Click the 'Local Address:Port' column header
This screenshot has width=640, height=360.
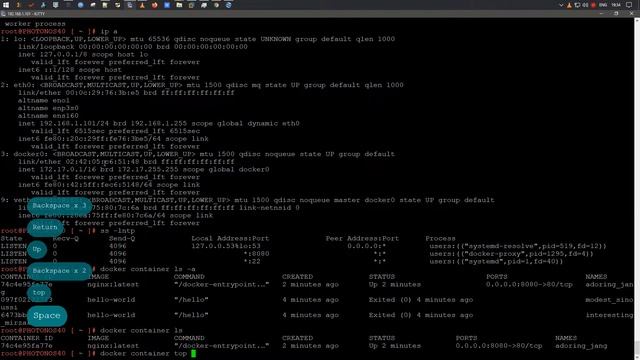[230, 238]
